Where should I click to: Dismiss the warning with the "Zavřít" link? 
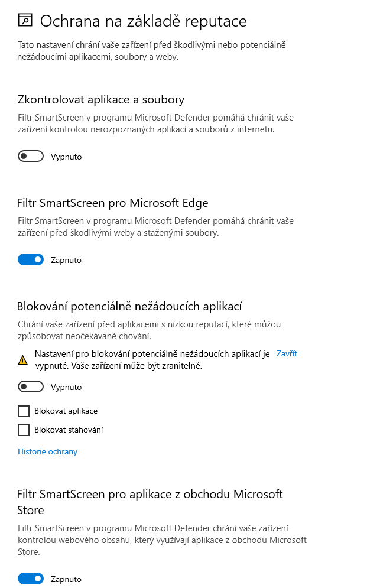(287, 354)
